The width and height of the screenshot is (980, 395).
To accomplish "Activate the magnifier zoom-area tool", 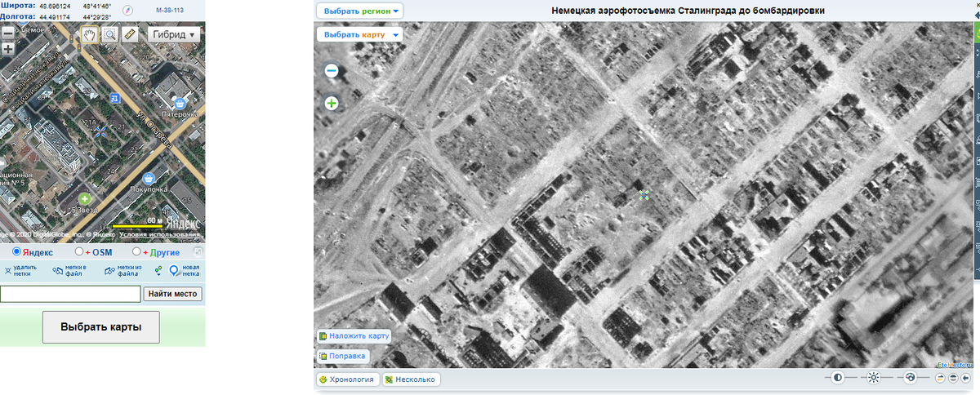I will (110, 35).
